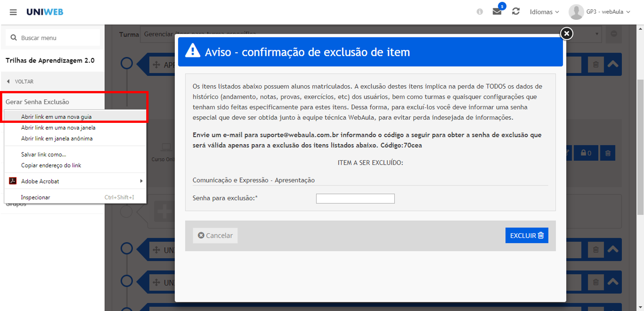
Task: Select Copiar endereço do link
Action: pyautogui.click(x=51, y=165)
